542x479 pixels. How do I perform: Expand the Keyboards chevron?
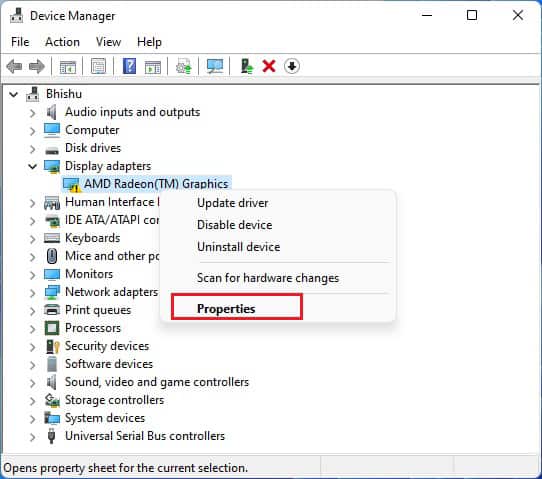click(32, 238)
